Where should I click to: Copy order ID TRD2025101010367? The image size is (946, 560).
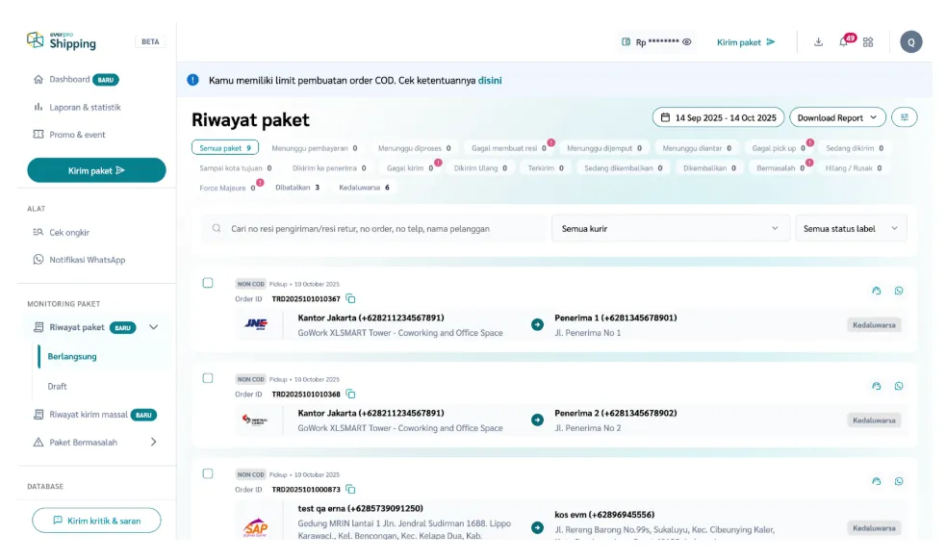pos(351,299)
